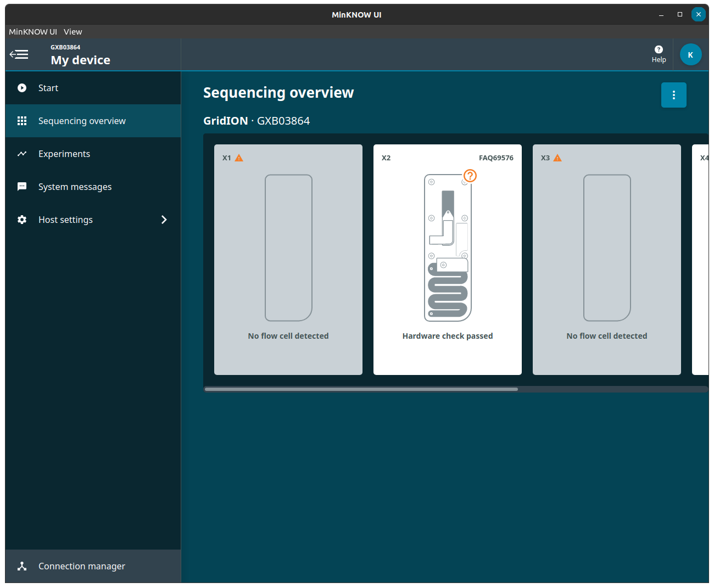Maximize the MinKNOW UI window
The image size is (714, 588).
click(x=680, y=15)
